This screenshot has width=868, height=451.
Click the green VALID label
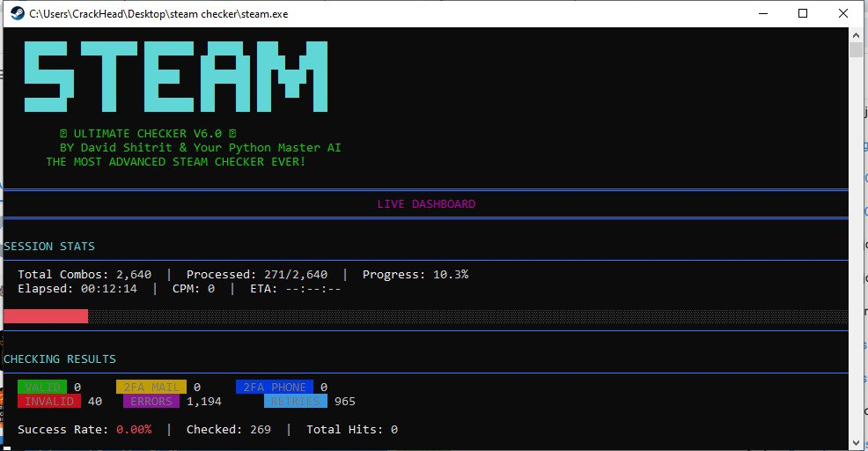click(42, 387)
